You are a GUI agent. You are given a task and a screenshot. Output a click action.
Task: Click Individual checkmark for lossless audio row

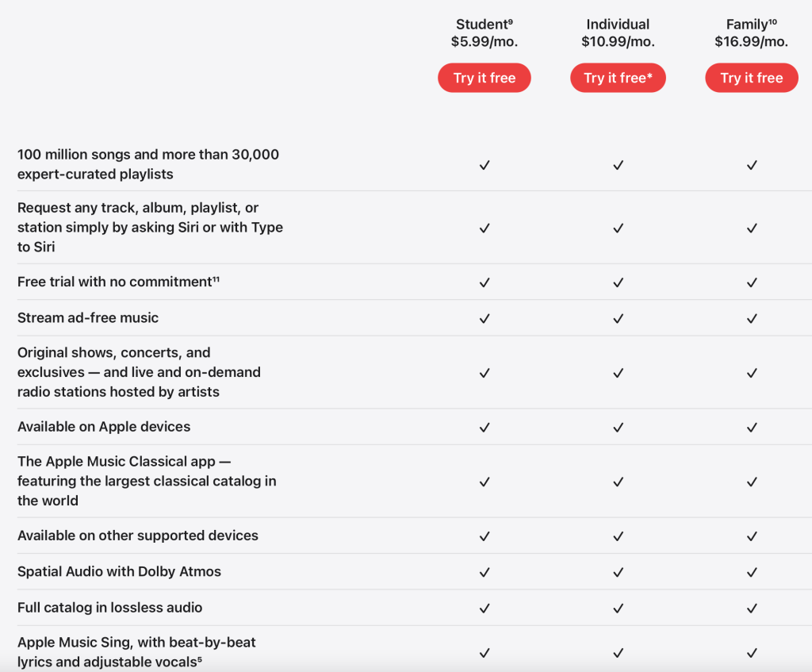tap(619, 608)
